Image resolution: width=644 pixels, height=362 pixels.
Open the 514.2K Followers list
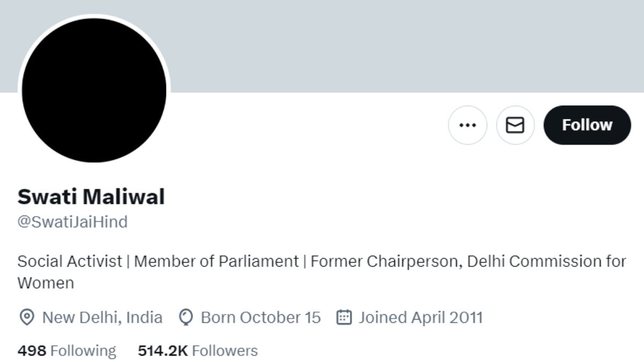click(x=197, y=351)
